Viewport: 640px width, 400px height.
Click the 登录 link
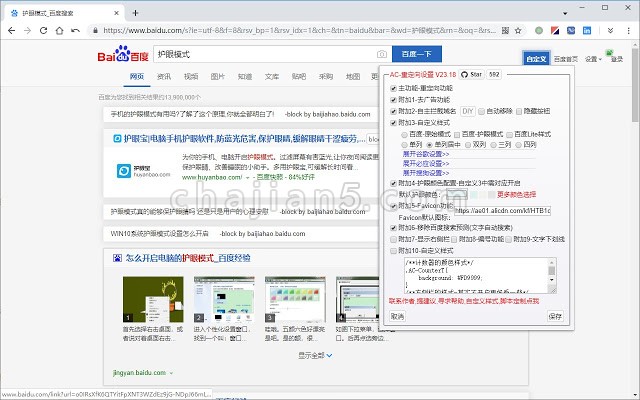tap(617, 59)
